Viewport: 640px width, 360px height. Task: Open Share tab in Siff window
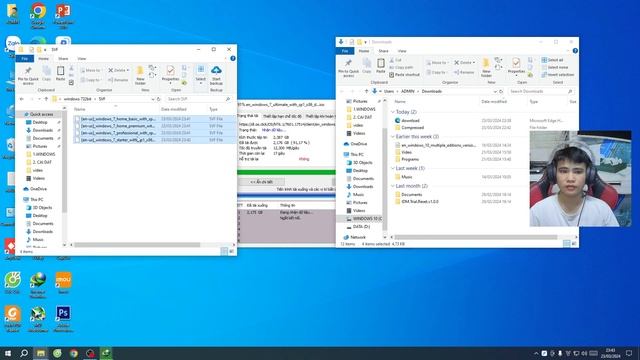point(63,59)
